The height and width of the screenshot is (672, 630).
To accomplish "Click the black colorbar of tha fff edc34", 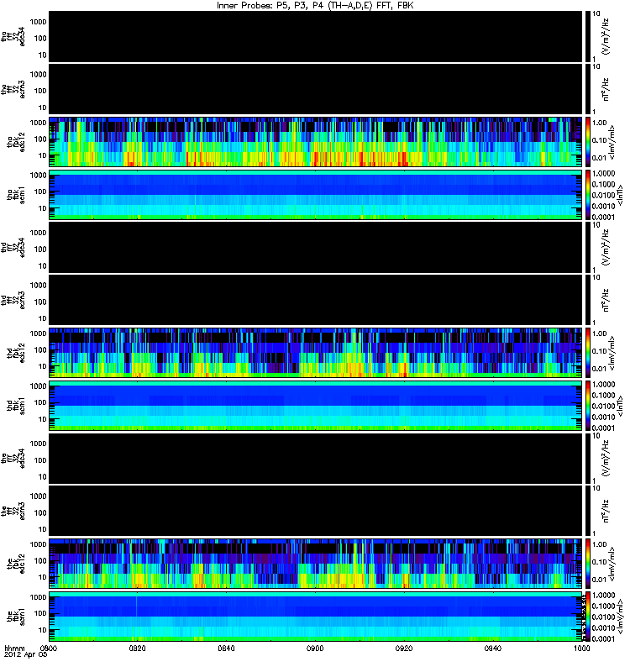I will pos(587,36).
